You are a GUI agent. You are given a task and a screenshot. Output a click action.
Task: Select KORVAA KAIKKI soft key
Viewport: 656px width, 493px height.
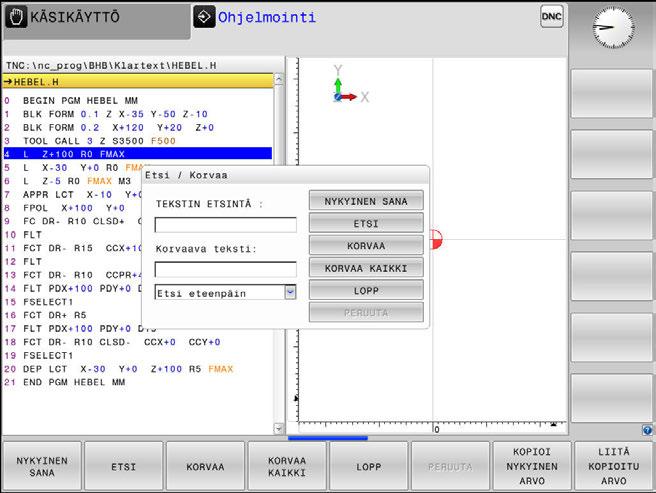pyautogui.click(x=287, y=466)
